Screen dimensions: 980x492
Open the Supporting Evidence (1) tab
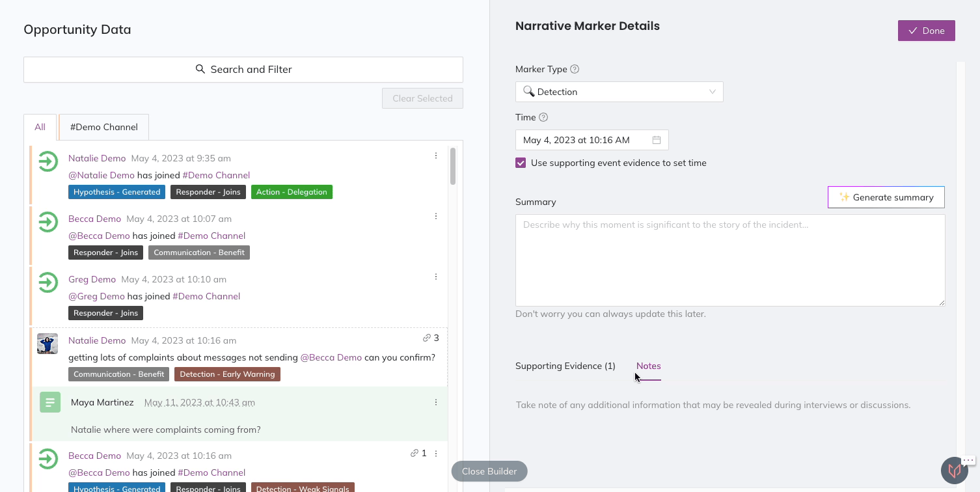pyautogui.click(x=565, y=366)
